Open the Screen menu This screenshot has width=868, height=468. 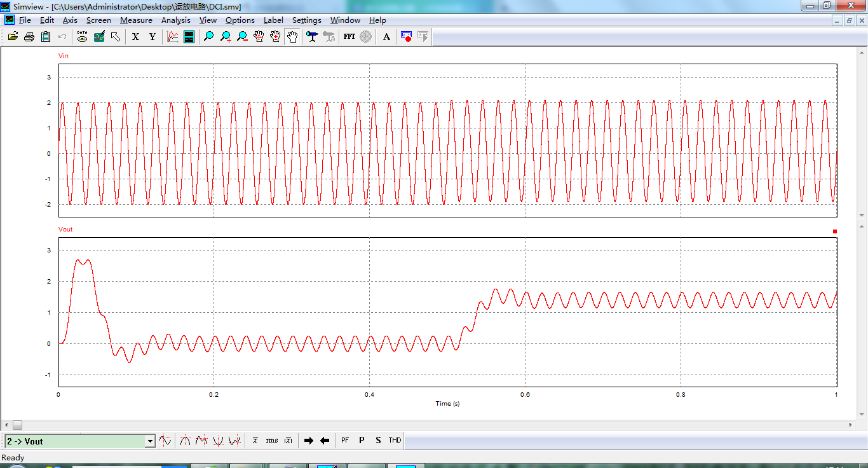click(98, 20)
